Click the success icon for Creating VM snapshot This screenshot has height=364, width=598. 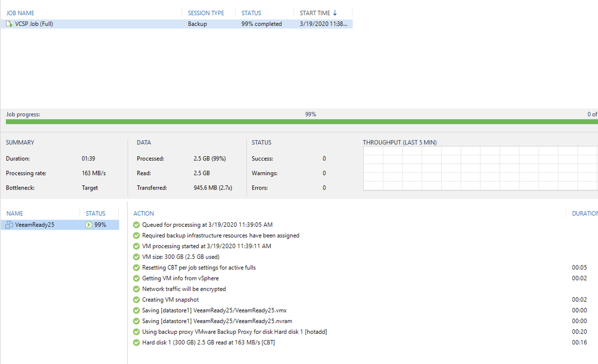pyautogui.click(x=136, y=300)
